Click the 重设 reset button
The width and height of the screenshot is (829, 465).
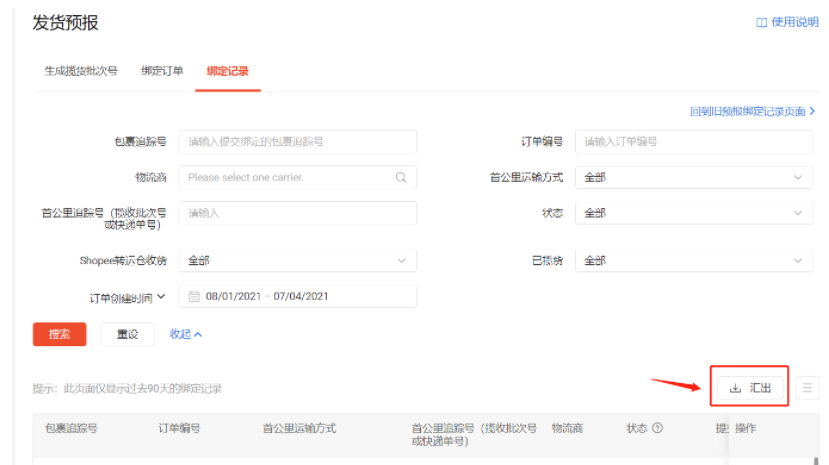(x=127, y=334)
